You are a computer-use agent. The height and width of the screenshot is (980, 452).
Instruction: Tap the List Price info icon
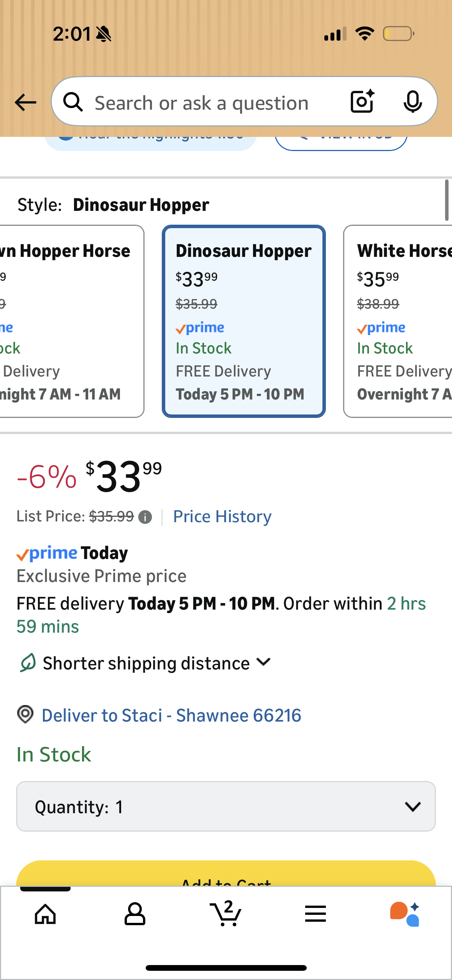tap(145, 517)
